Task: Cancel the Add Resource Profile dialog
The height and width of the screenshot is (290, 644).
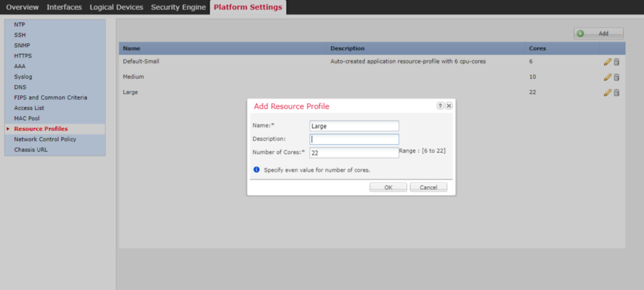Action: tap(428, 187)
